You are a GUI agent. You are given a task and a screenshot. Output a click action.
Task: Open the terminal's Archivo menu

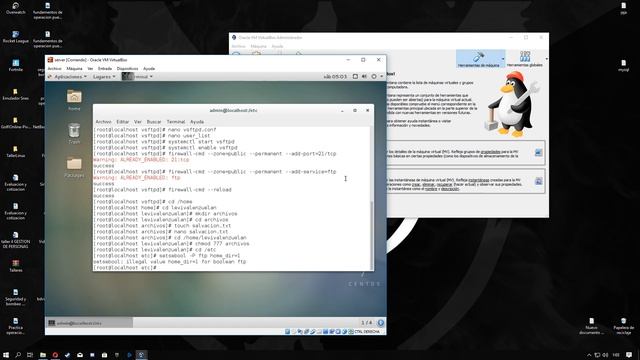(x=103, y=122)
